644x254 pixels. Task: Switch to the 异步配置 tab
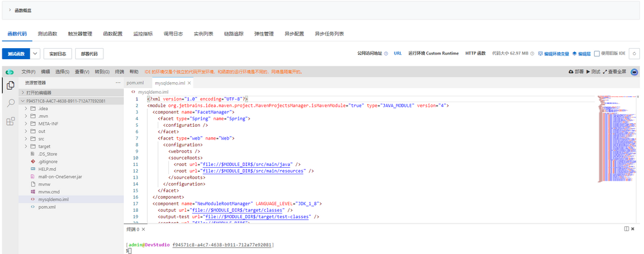pyautogui.click(x=294, y=33)
